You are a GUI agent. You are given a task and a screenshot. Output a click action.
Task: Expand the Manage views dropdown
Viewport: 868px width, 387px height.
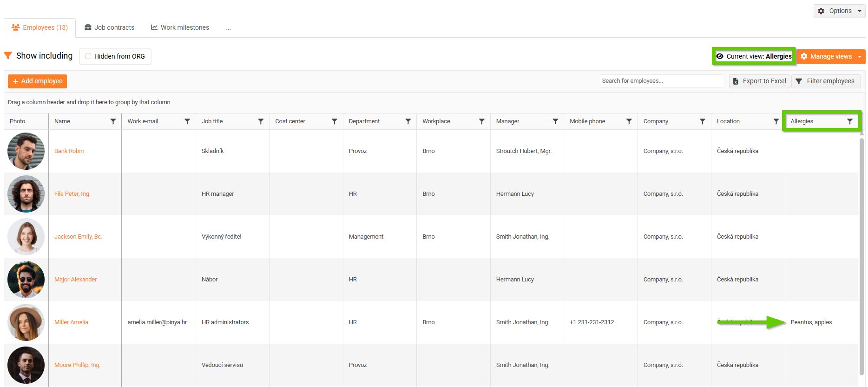[859, 56]
